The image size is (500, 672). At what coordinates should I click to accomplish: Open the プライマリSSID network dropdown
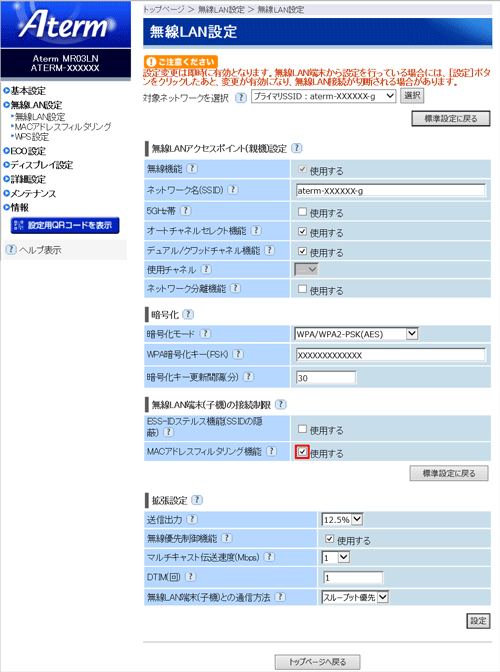323,96
